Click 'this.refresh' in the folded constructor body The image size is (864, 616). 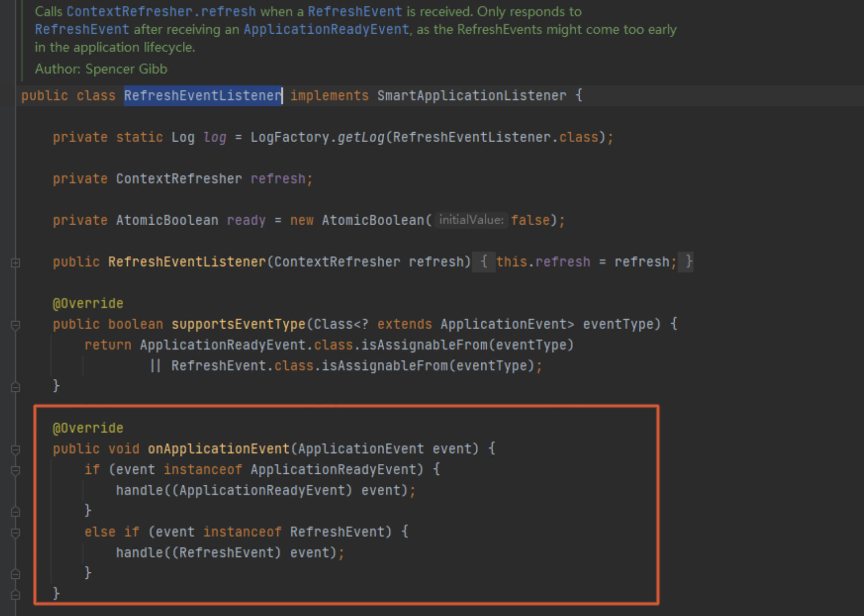coord(543,262)
